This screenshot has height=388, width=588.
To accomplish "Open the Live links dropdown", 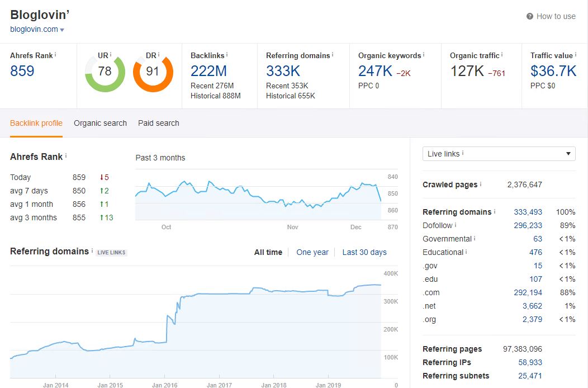I will tap(499, 154).
